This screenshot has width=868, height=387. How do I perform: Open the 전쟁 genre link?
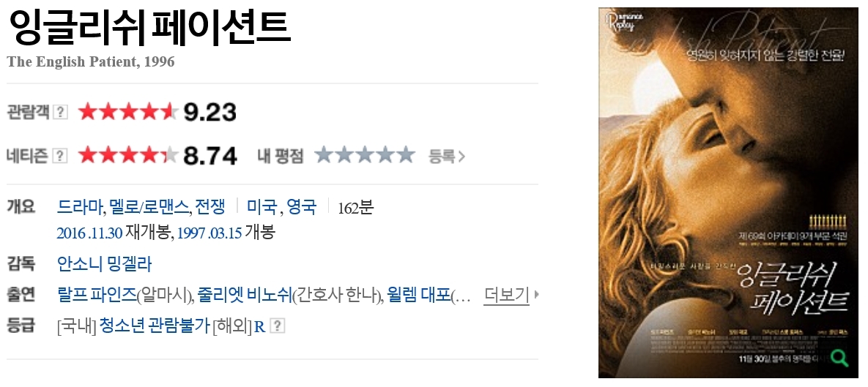coord(210,207)
